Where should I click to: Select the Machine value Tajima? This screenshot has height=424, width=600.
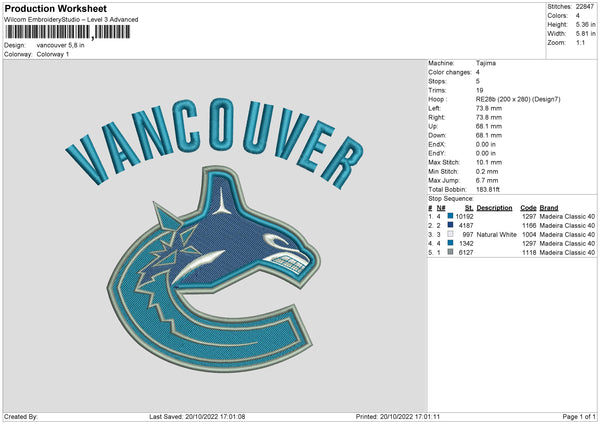point(486,63)
